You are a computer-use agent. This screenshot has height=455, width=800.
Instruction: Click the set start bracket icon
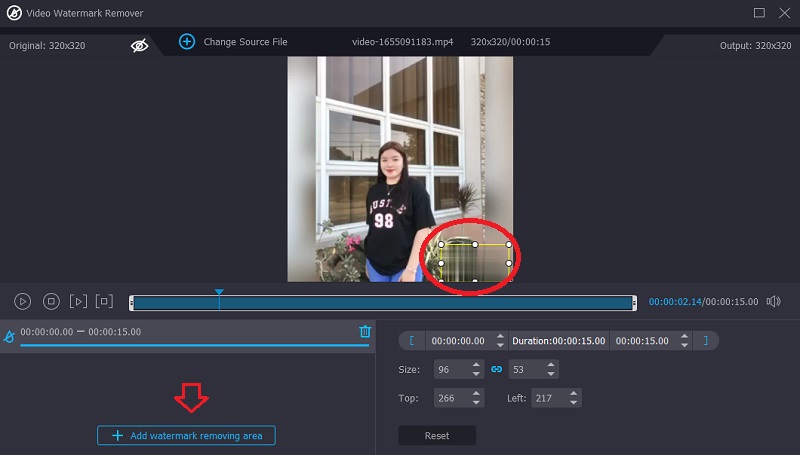(411, 341)
